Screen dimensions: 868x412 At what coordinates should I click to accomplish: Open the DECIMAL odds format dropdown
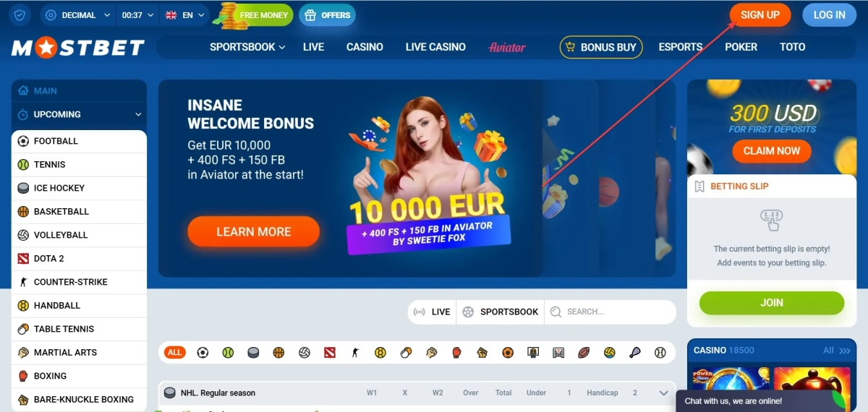pyautogui.click(x=78, y=14)
